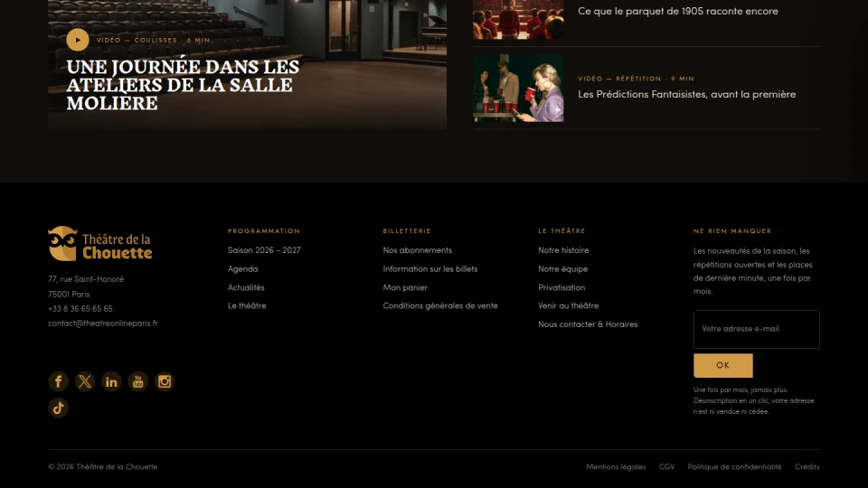This screenshot has height=488, width=868.
Task: Submit newsletter with the OK button
Action: pyautogui.click(x=723, y=365)
